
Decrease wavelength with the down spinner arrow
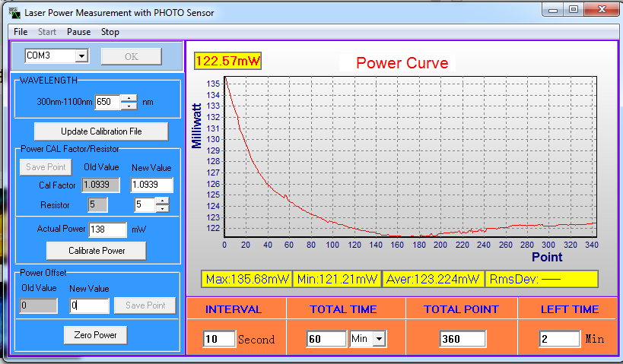coord(129,106)
